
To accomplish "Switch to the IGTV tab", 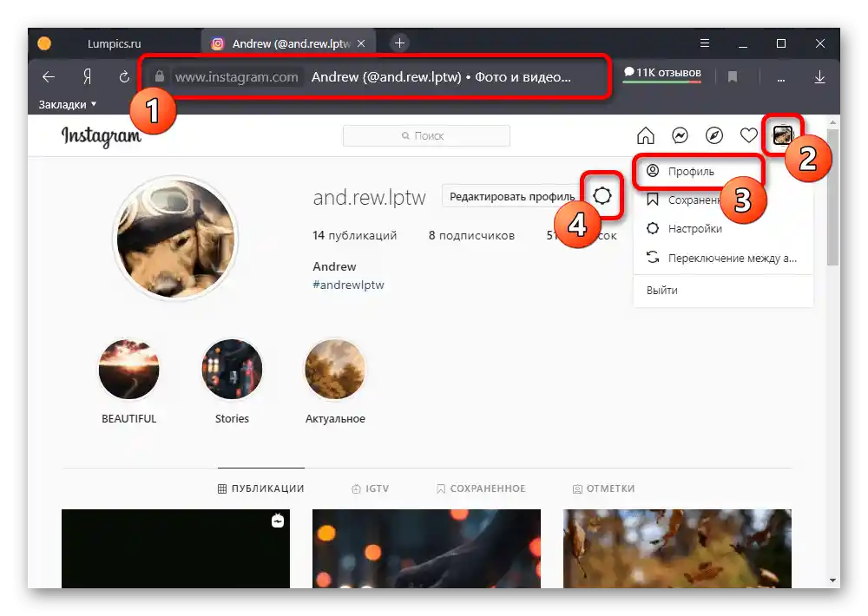I will pyautogui.click(x=371, y=488).
